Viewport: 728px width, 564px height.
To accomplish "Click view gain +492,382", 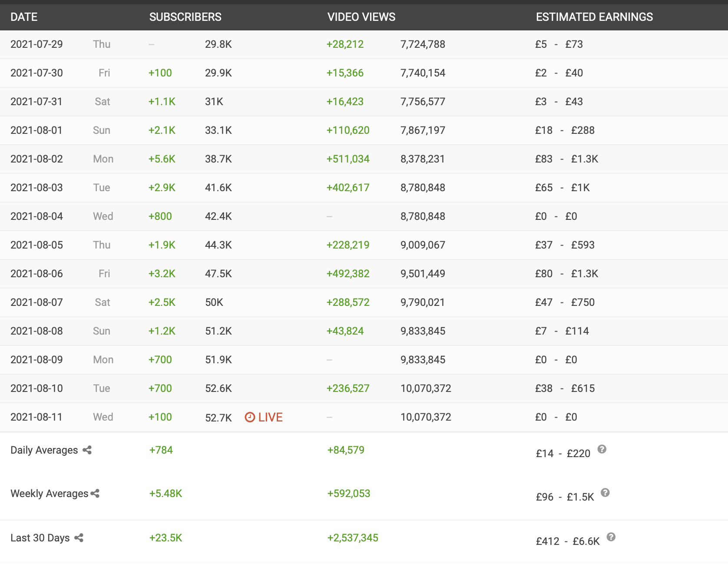I will click(x=348, y=274).
